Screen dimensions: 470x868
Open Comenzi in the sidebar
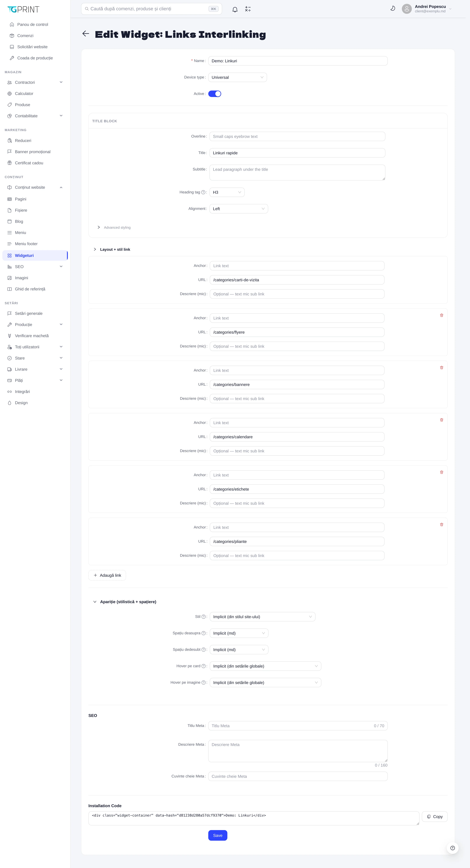coord(35,36)
